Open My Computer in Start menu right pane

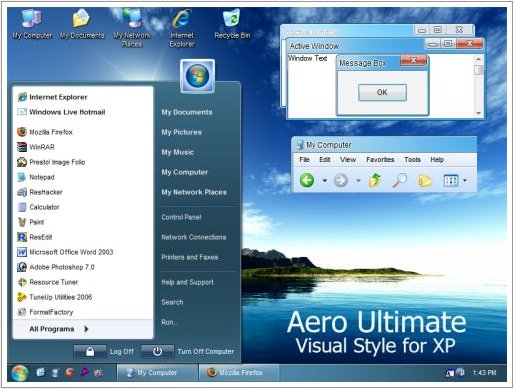pos(185,172)
